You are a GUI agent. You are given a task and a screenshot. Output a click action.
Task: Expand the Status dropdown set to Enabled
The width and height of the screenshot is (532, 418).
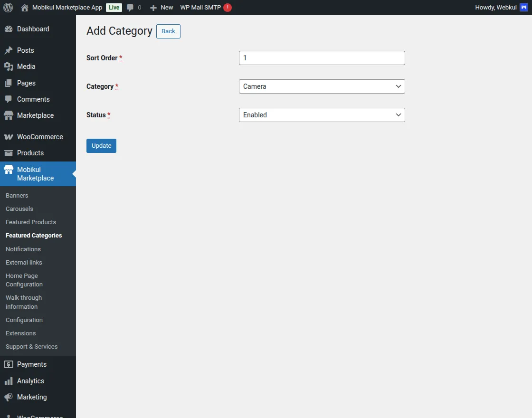point(322,115)
